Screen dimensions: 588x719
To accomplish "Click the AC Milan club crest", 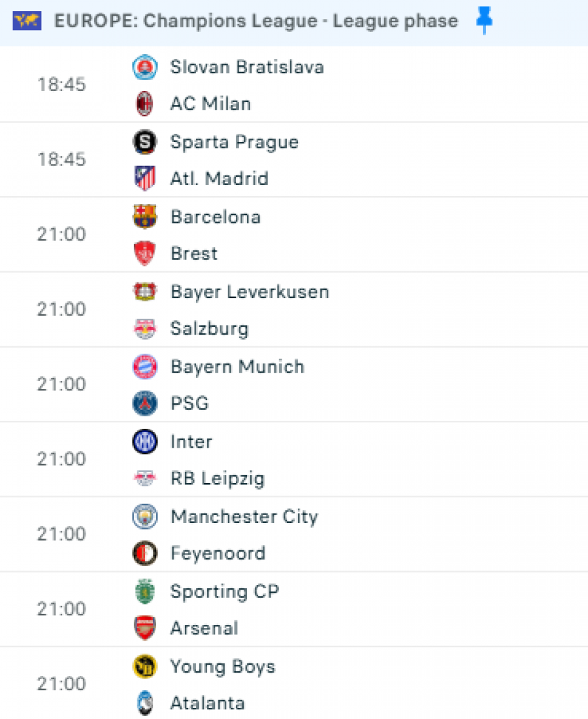I will tap(144, 104).
